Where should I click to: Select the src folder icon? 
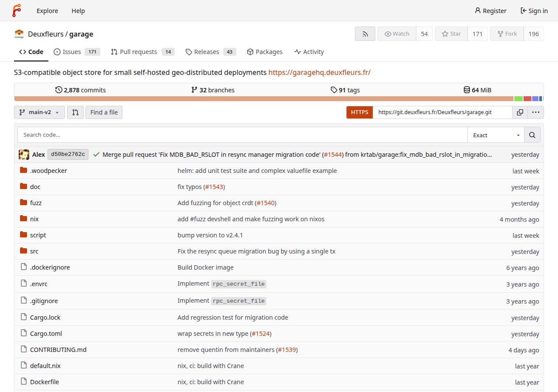(x=24, y=251)
